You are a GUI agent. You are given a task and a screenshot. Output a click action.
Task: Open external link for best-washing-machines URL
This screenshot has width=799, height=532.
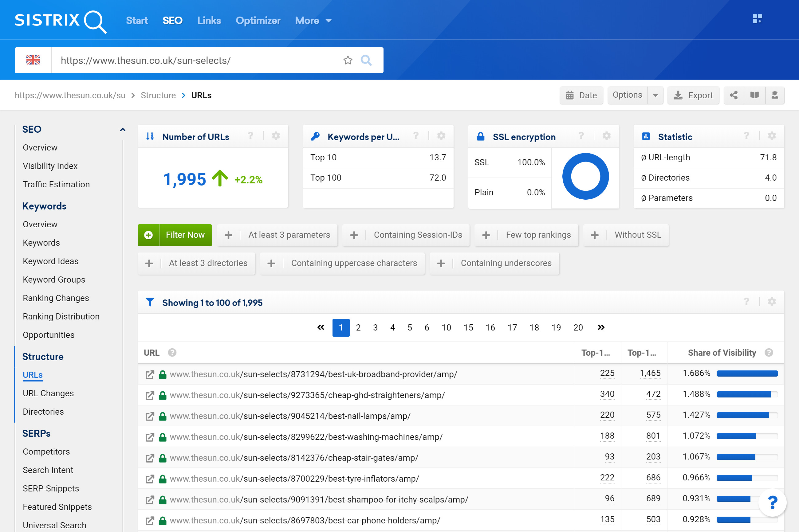150,437
